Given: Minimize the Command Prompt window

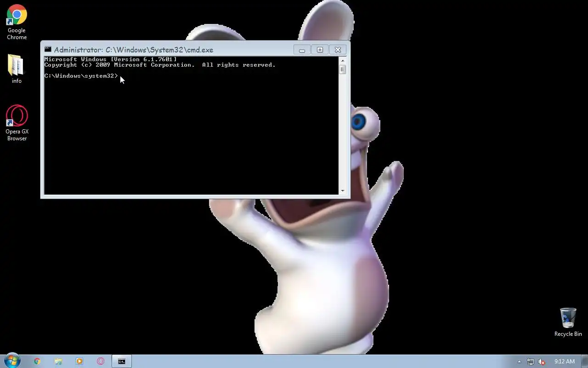Looking at the screenshot, I should click(302, 50).
